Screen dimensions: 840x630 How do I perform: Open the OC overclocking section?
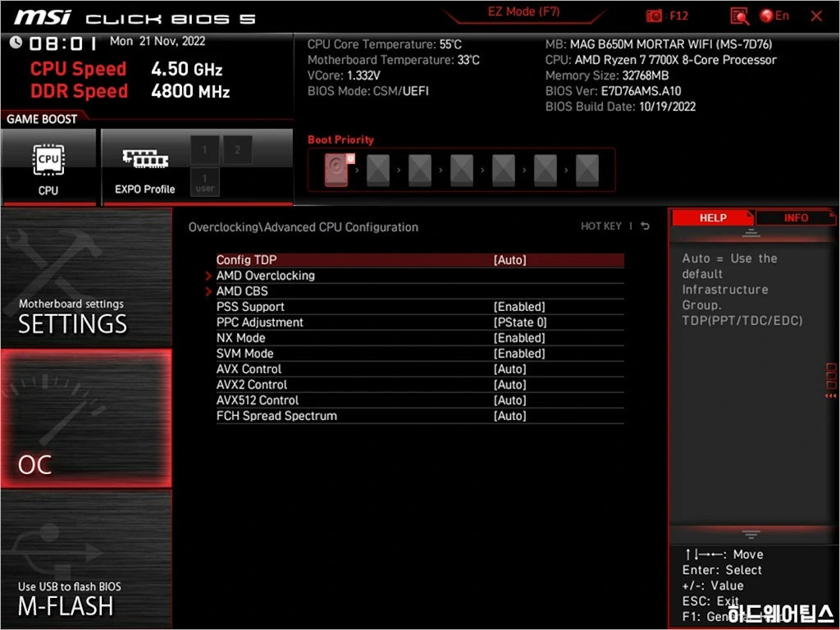tap(86, 418)
